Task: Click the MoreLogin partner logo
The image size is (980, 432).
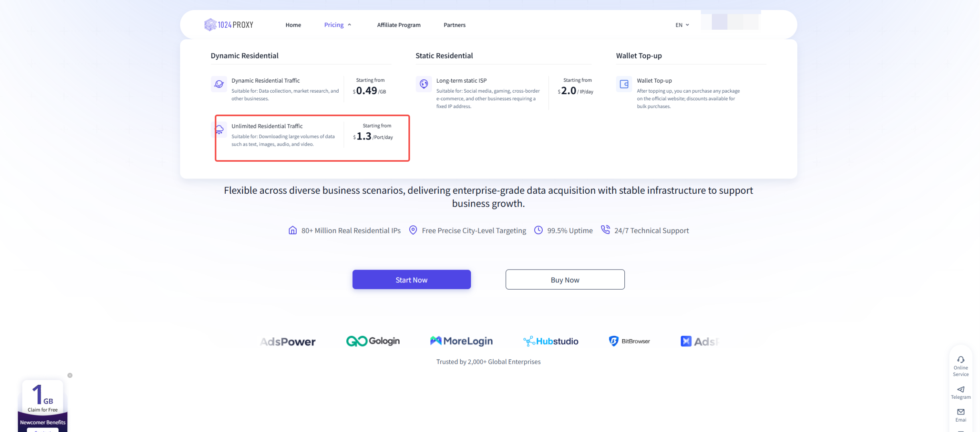Action: click(461, 341)
